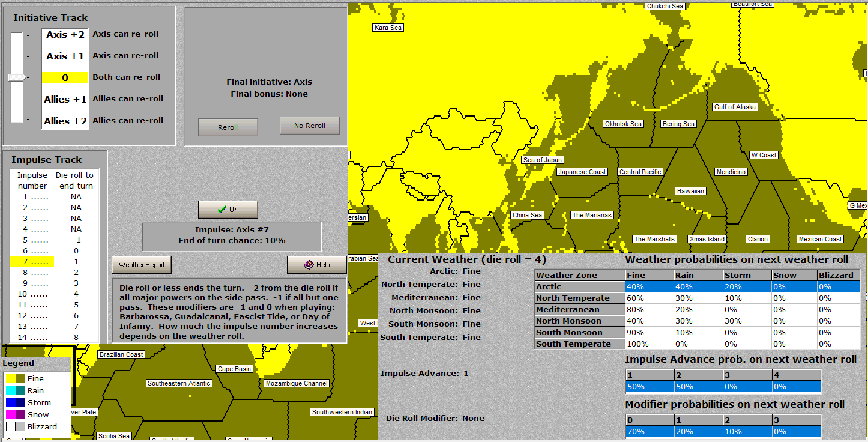Click the China Sea label
868x442 pixels.
[528, 215]
